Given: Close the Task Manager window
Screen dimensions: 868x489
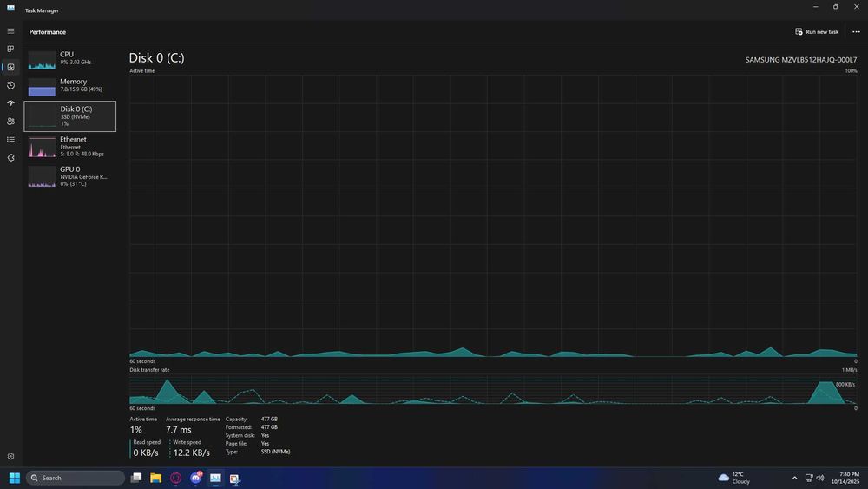Looking at the screenshot, I should [857, 7].
